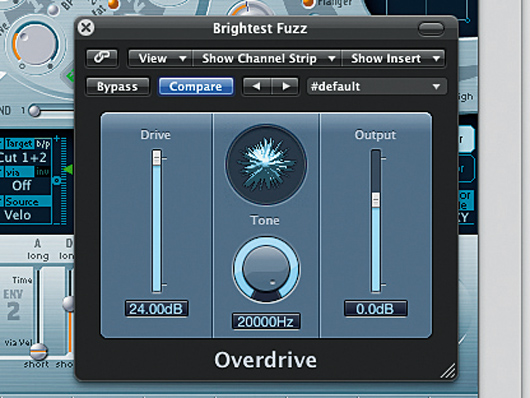Viewport: 530px width, 398px height.
Task: Open the Show Channel Strip dropdown
Action: point(267,58)
